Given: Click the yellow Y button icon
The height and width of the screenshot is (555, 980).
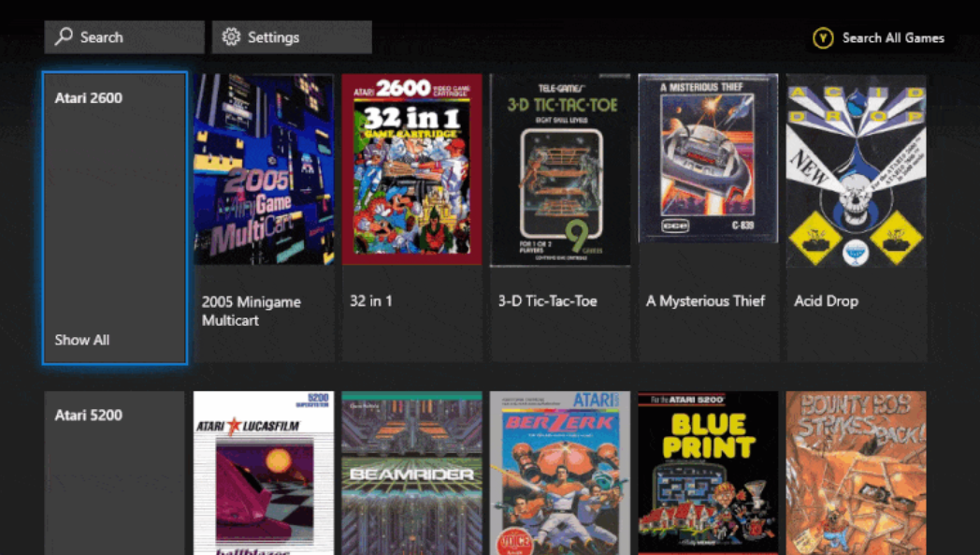Looking at the screenshot, I should (823, 38).
